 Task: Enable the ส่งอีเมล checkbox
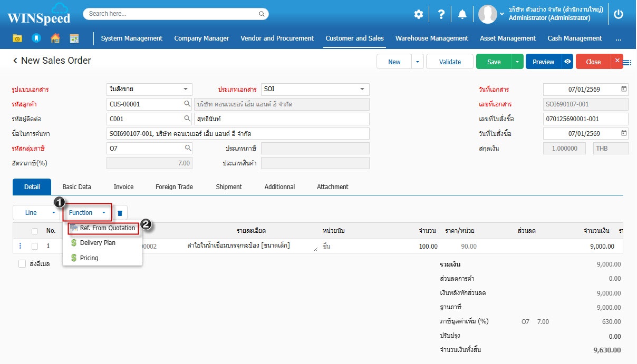(x=22, y=264)
